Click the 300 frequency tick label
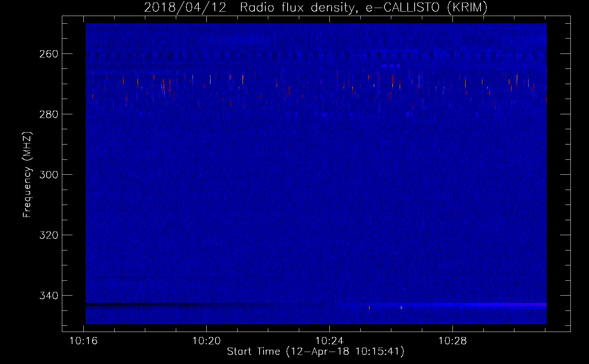The image size is (589, 364). point(49,175)
